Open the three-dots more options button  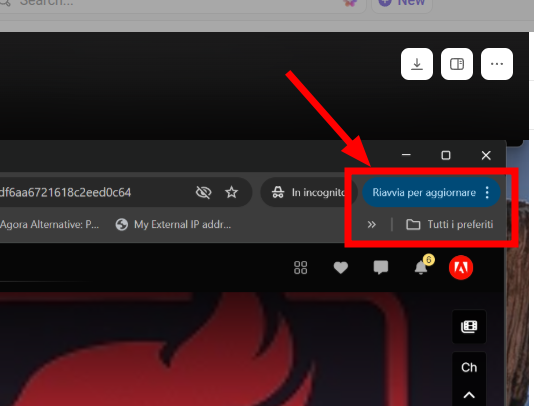(497, 64)
